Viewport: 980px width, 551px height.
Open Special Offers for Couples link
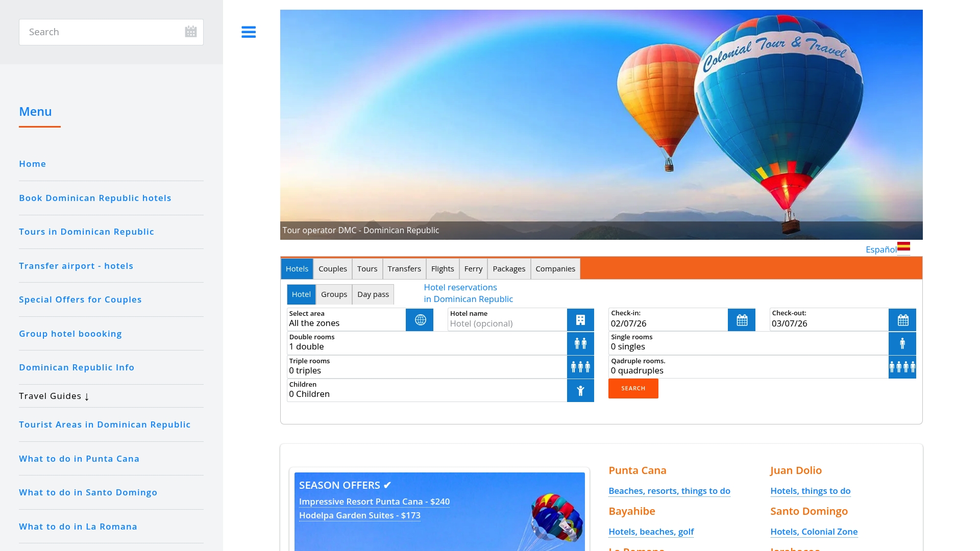click(80, 299)
